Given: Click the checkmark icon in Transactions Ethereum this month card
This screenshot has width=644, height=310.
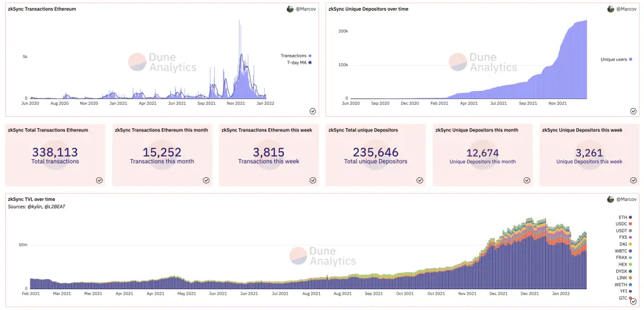Looking at the screenshot, I should click(x=206, y=180).
